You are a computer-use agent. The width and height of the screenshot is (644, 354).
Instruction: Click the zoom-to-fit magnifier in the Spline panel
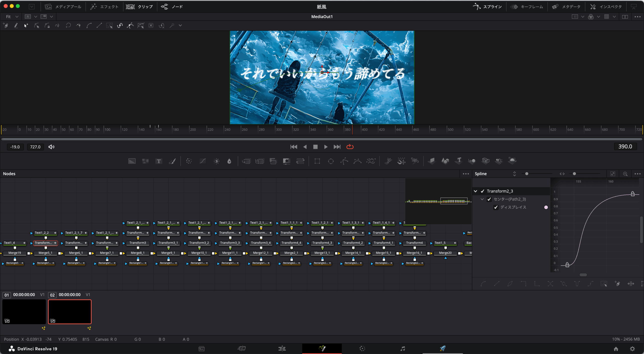[625, 174]
